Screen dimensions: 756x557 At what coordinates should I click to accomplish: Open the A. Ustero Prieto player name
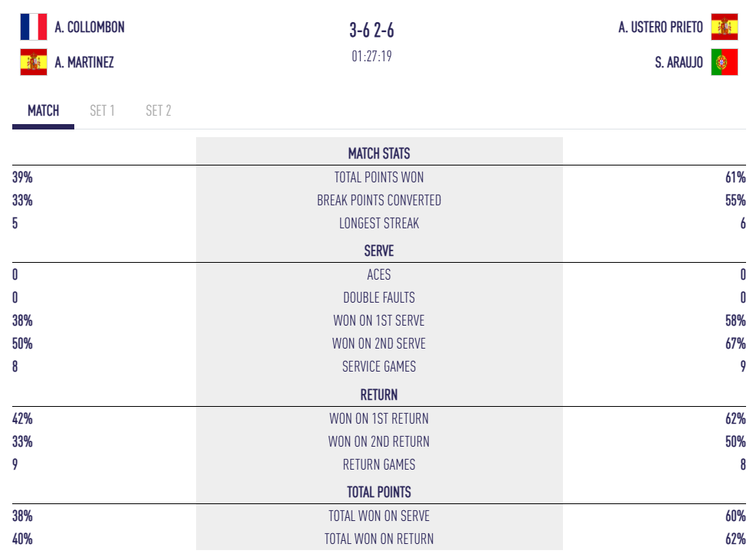660,27
